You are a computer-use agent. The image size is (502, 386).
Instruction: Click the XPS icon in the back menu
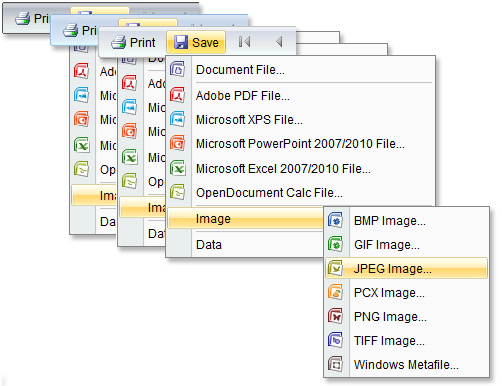(81, 95)
